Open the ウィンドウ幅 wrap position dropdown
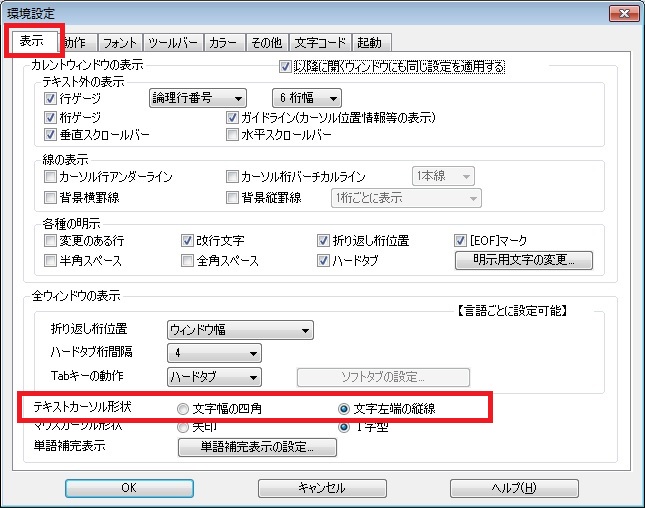The height and width of the screenshot is (508, 645). (239, 329)
